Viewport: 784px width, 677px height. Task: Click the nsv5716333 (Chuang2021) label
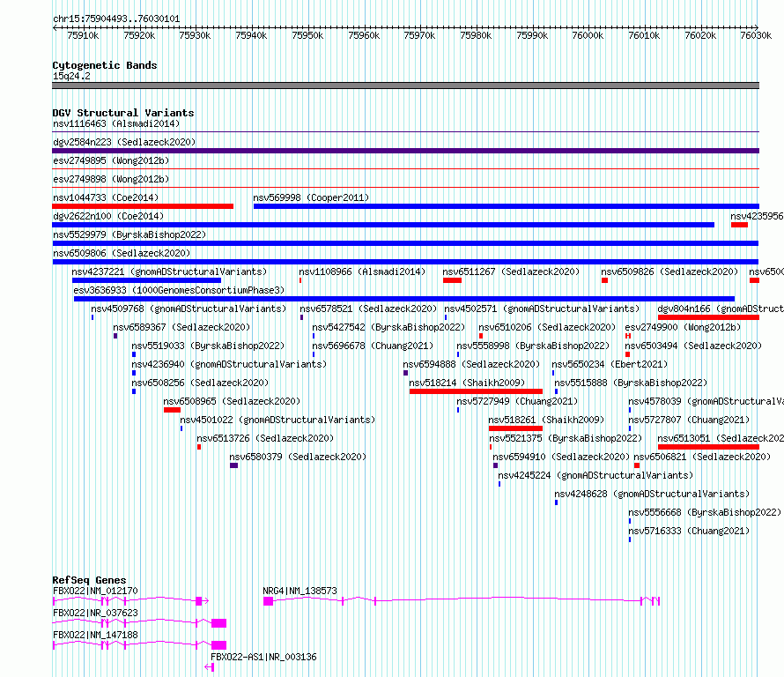(689, 531)
